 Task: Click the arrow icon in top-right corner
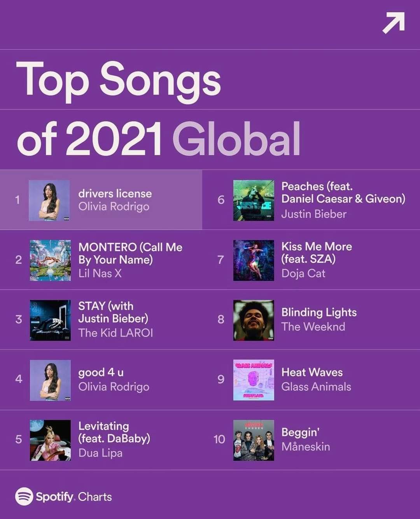tap(394, 23)
